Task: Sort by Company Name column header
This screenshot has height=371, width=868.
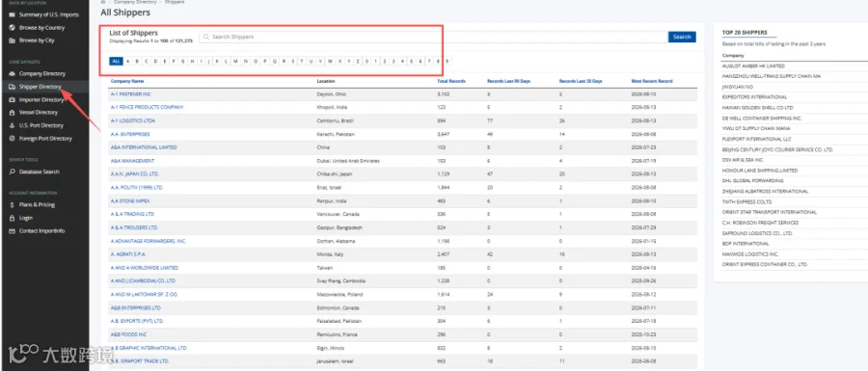Action: (127, 81)
